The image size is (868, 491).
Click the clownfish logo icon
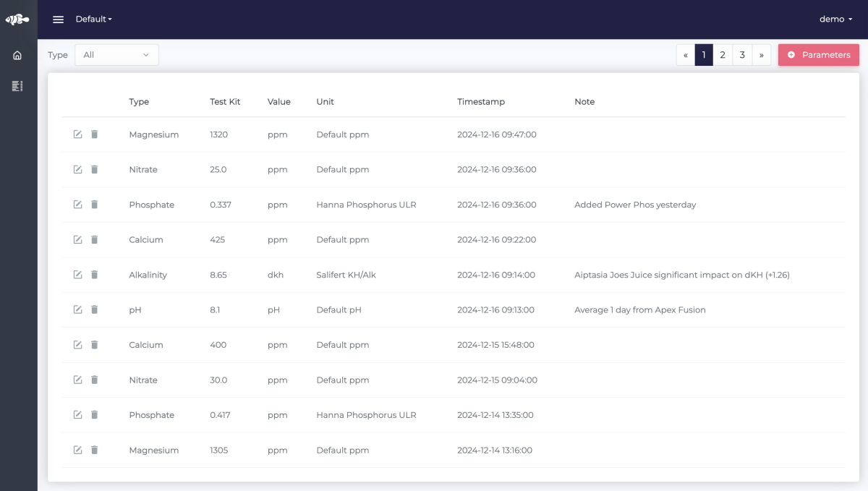(17, 20)
